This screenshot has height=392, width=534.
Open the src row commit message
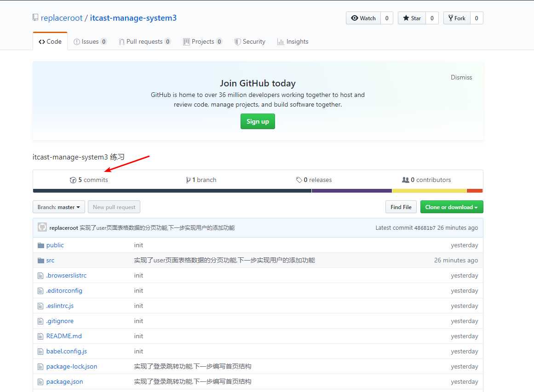click(x=224, y=260)
